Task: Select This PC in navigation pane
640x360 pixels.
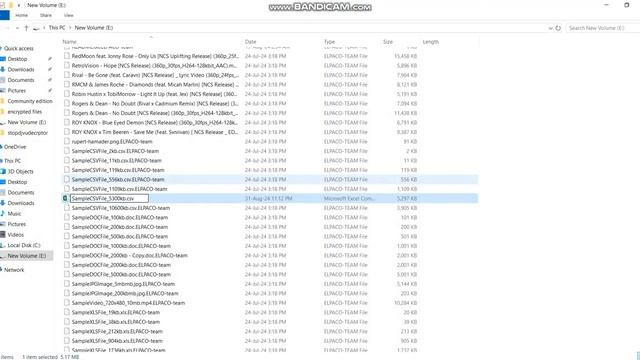Action: 12,161
